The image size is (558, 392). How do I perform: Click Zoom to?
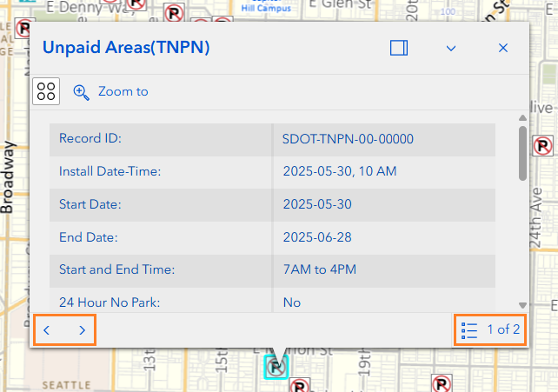point(111,91)
